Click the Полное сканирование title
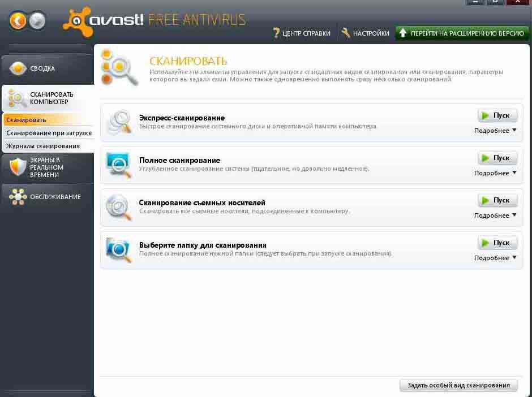The width and height of the screenshot is (532, 397). pos(180,161)
